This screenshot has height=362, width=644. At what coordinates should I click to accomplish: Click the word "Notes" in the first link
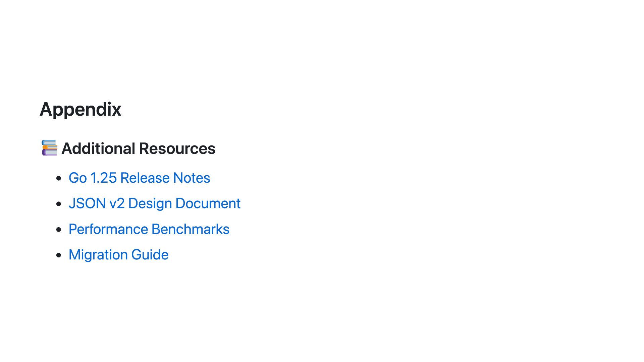coord(192,178)
